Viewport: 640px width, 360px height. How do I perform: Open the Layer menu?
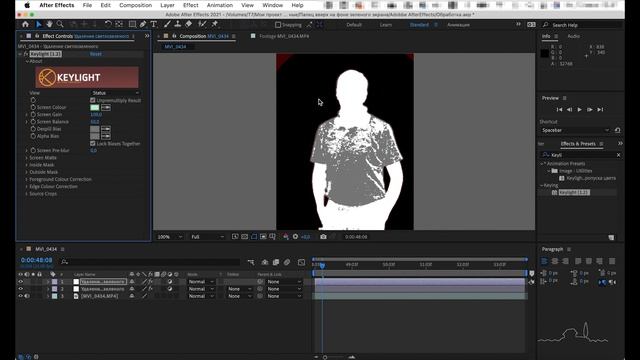(x=167, y=5)
